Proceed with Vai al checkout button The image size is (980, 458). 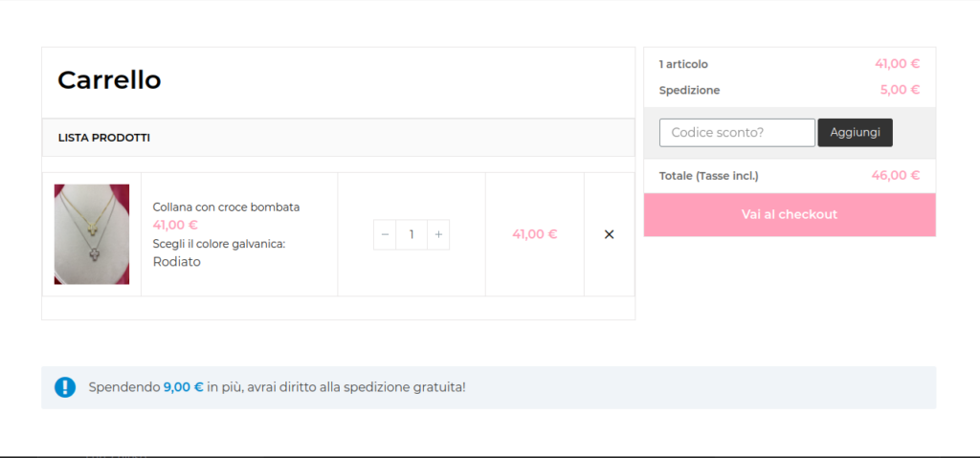(x=790, y=214)
